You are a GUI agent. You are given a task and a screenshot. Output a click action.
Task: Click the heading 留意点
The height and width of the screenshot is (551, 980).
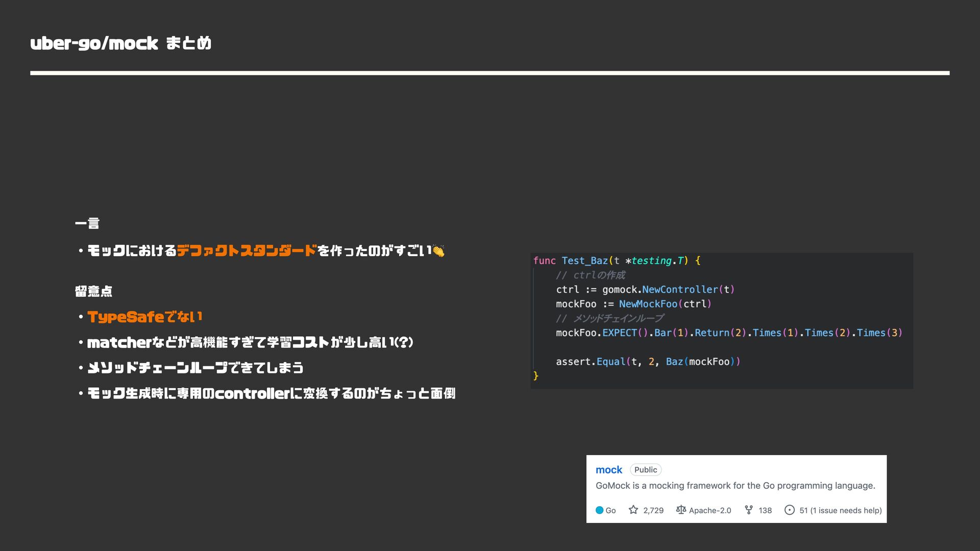click(93, 291)
